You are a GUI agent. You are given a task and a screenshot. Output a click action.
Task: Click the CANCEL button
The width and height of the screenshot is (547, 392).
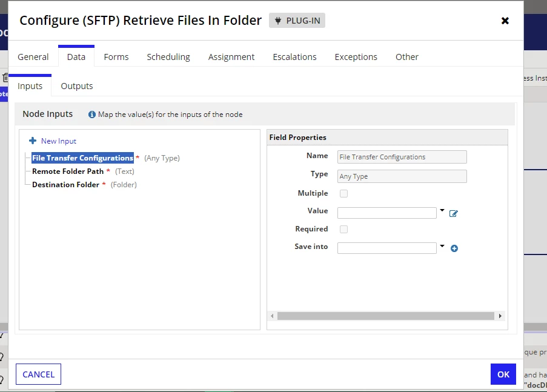tap(38, 374)
